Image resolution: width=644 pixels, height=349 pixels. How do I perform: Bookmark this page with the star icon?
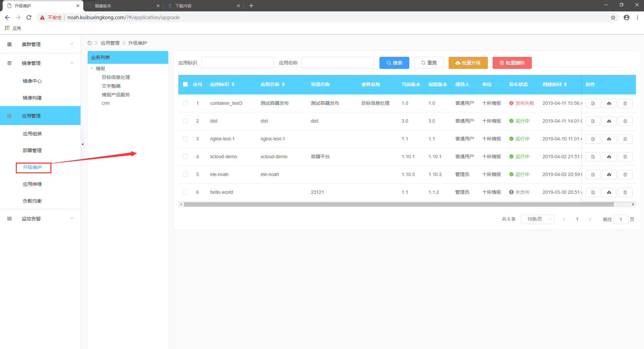[x=613, y=17]
